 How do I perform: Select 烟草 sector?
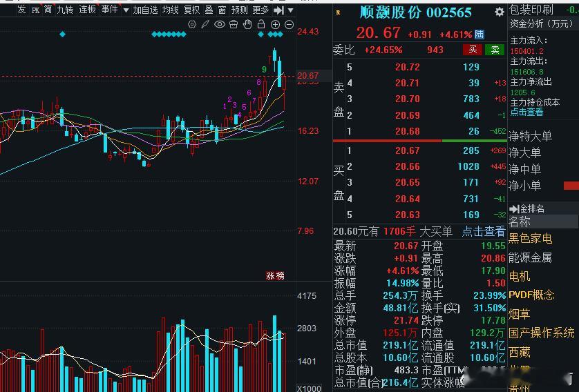[519, 314]
